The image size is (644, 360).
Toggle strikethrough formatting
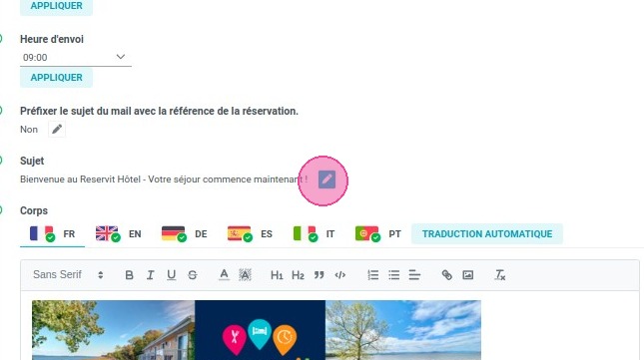[193, 274]
